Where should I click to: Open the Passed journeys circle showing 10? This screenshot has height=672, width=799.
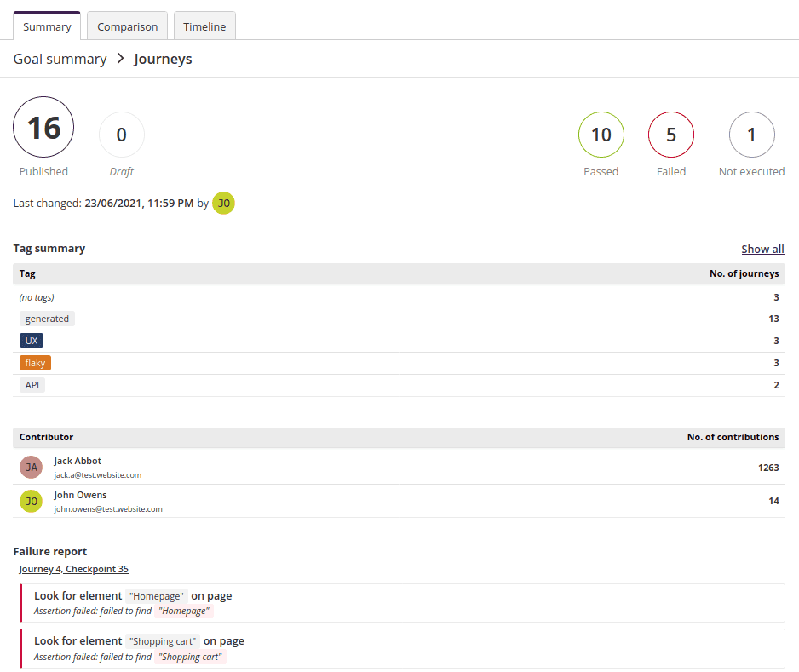coord(601,135)
